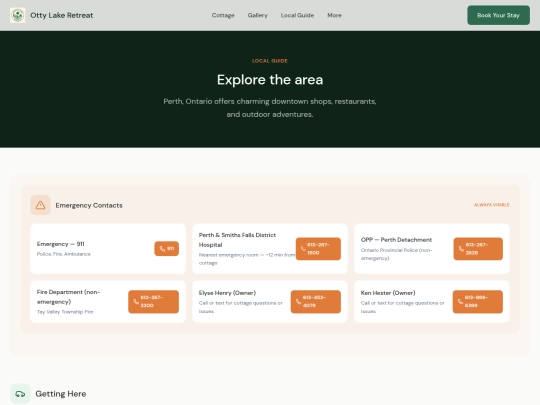Click the Book Your Stay button
Image resolution: width=540 pixels, height=405 pixels.
[498, 15]
